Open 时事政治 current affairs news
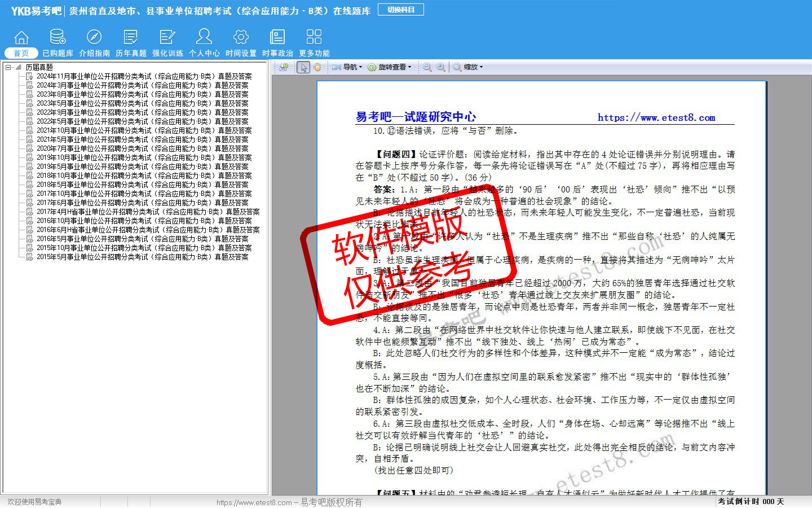Screen dimensions: 812x508 pyautogui.click(x=277, y=42)
